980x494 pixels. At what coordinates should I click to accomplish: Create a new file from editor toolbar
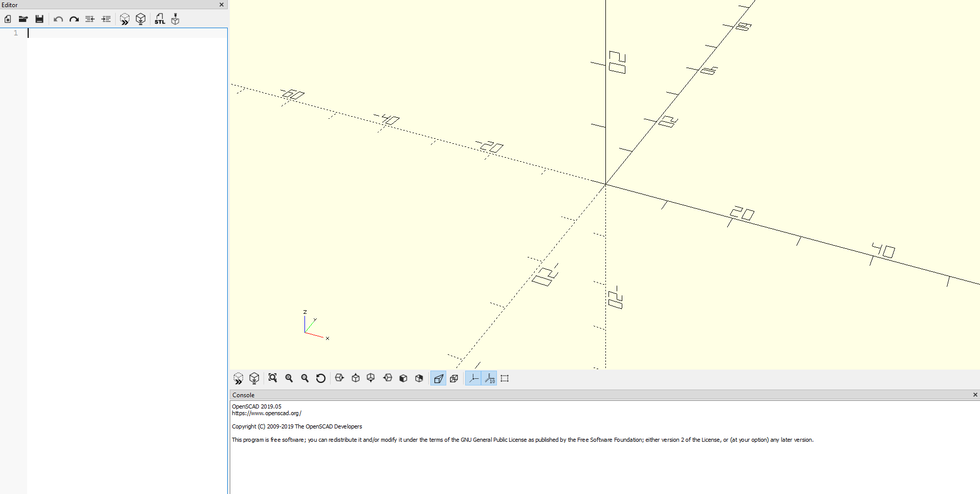pyautogui.click(x=8, y=19)
